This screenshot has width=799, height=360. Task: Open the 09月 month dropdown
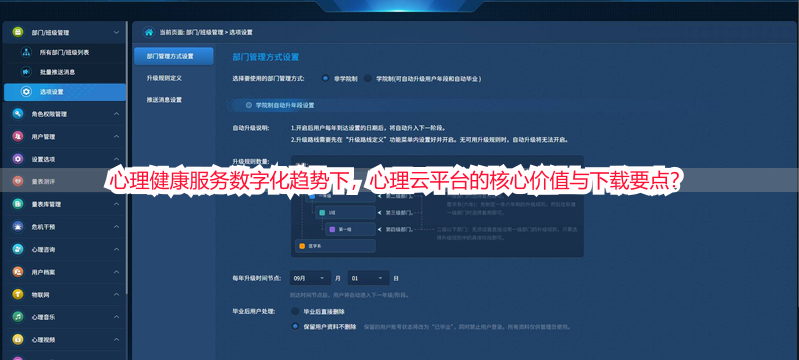point(310,278)
